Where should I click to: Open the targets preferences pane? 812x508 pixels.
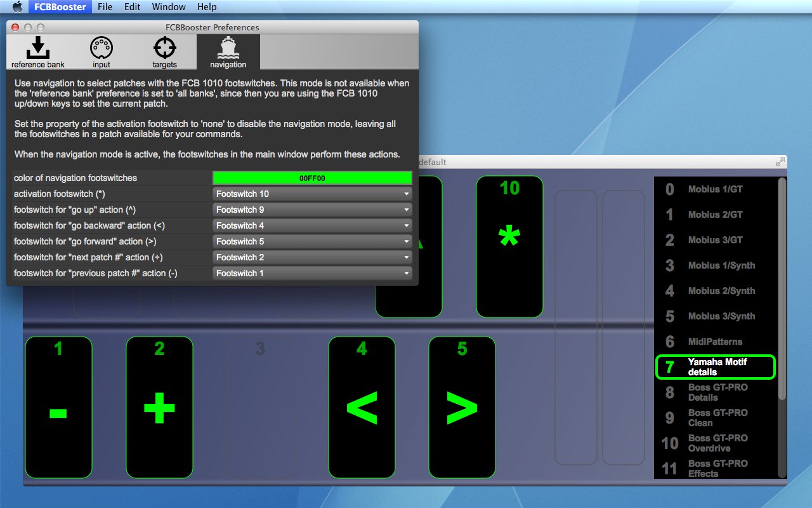[x=165, y=52]
